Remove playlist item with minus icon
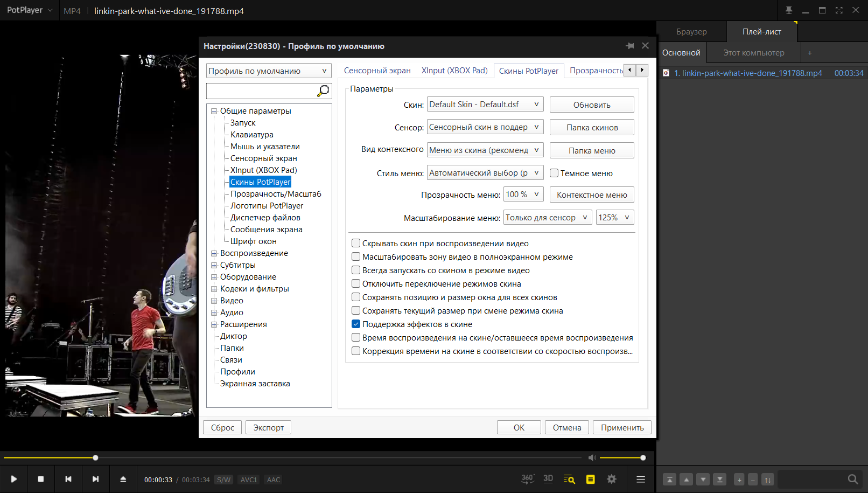Screen dimensions: 868x493 (753, 479)
